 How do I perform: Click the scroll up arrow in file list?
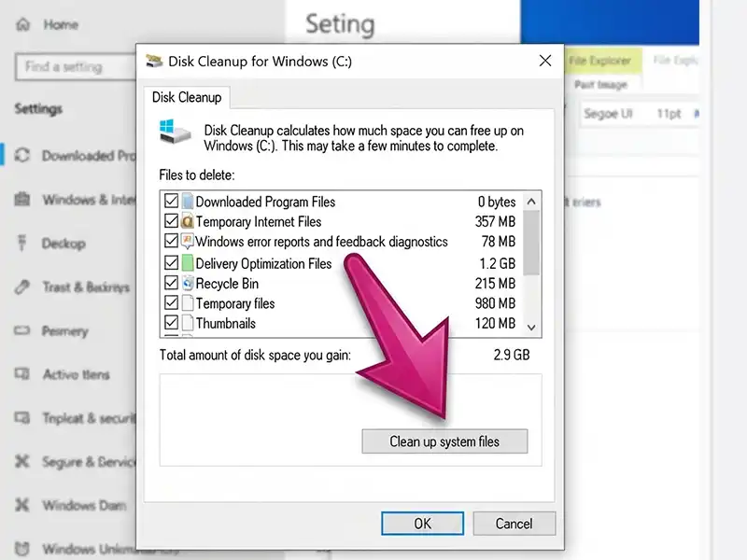(531, 202)
